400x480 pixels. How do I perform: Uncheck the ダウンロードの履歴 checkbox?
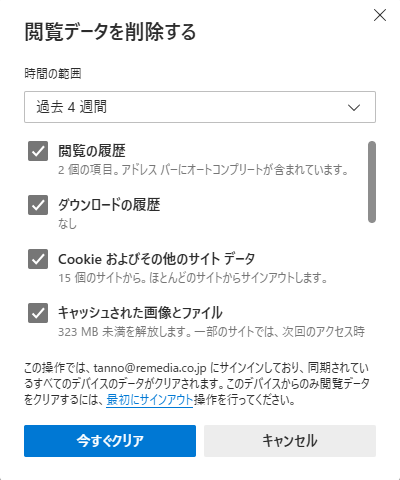(38, 205)
